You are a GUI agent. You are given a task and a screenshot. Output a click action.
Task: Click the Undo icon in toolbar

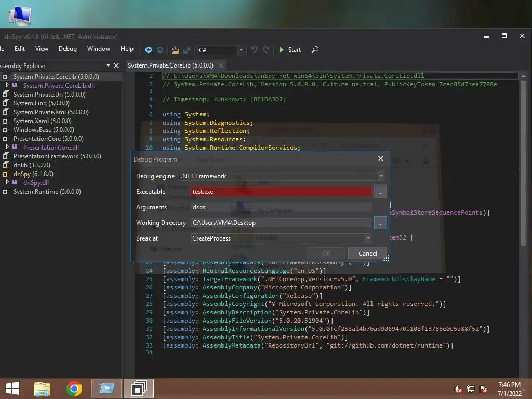click(x=254, y=50)
